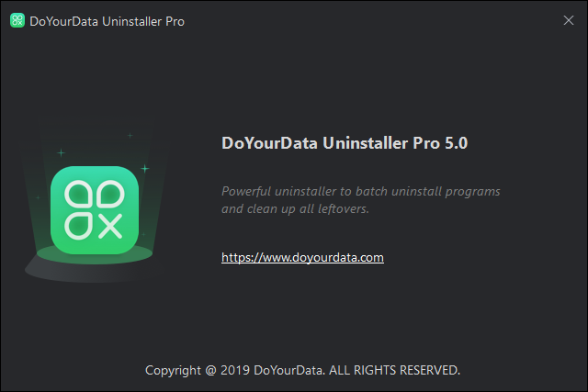This screenshot has height=392, width=588.
Task: Click the word "Copyright" in the footer
Action: pyautogui.click(x=174, y=371)
